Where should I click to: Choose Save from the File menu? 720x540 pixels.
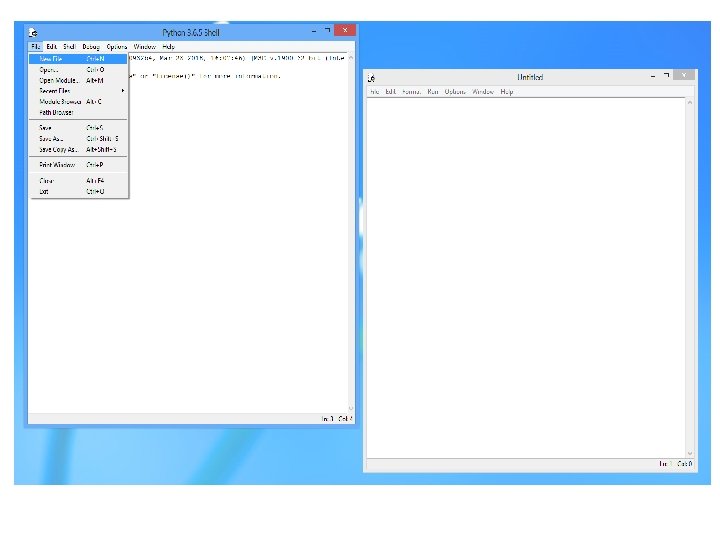[x=78, y=128]
